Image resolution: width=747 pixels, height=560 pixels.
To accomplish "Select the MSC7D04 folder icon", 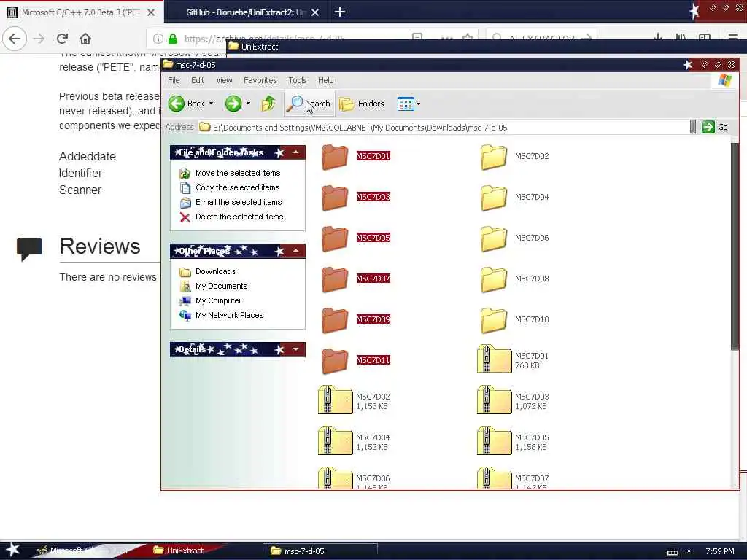I will point(494,198).
